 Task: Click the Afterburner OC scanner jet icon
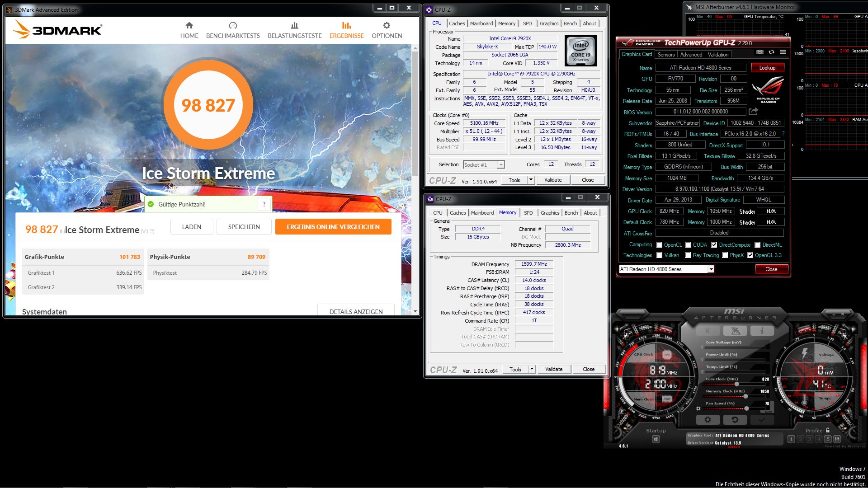[735, 331]
